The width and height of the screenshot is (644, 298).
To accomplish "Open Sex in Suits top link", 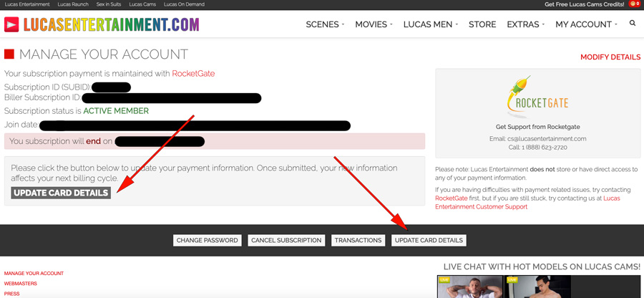I will tap(109, 4).
